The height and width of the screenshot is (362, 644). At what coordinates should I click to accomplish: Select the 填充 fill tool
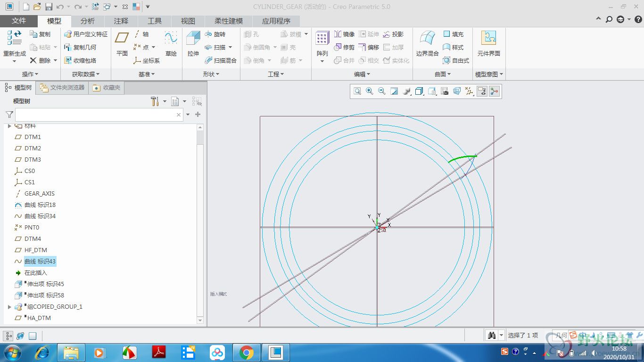453,34
